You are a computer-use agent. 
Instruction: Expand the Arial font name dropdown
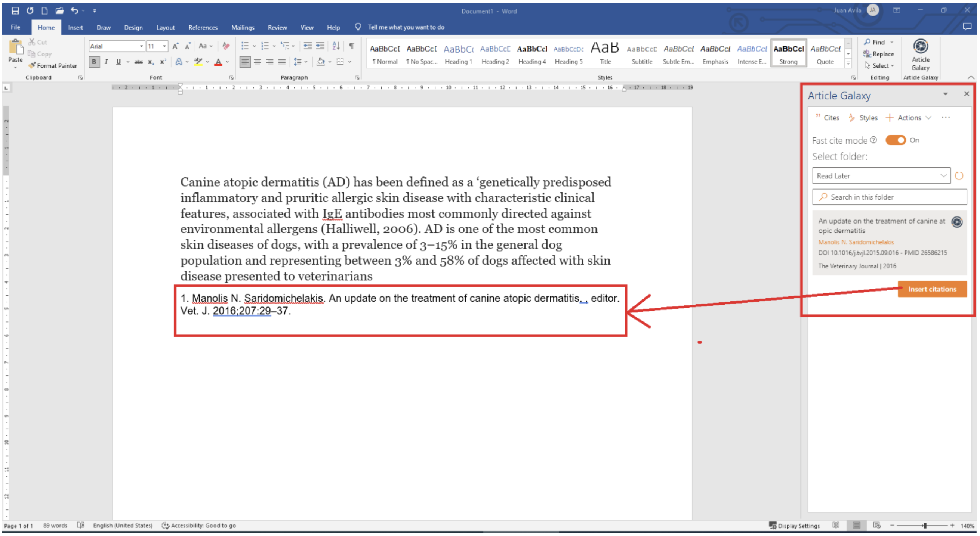[142, 46]
